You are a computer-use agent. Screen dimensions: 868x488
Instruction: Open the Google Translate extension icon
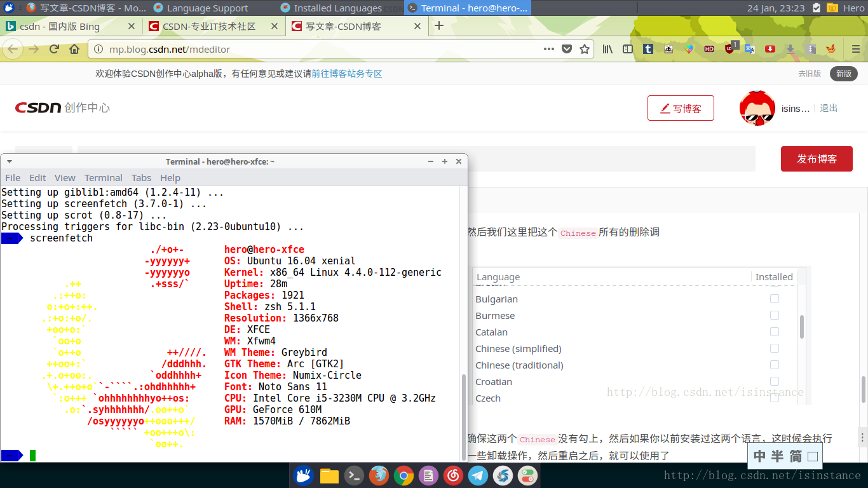click(750, 49)
